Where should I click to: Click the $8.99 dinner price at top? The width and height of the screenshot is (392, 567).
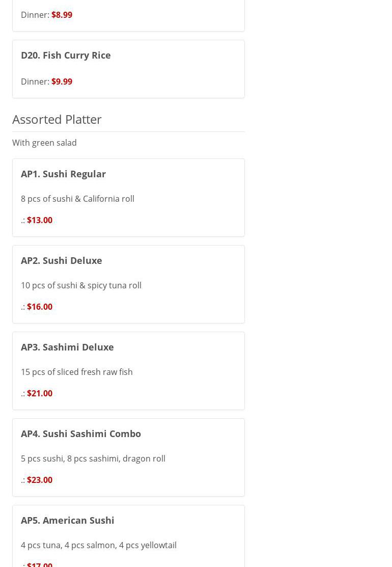coord(62,15)
